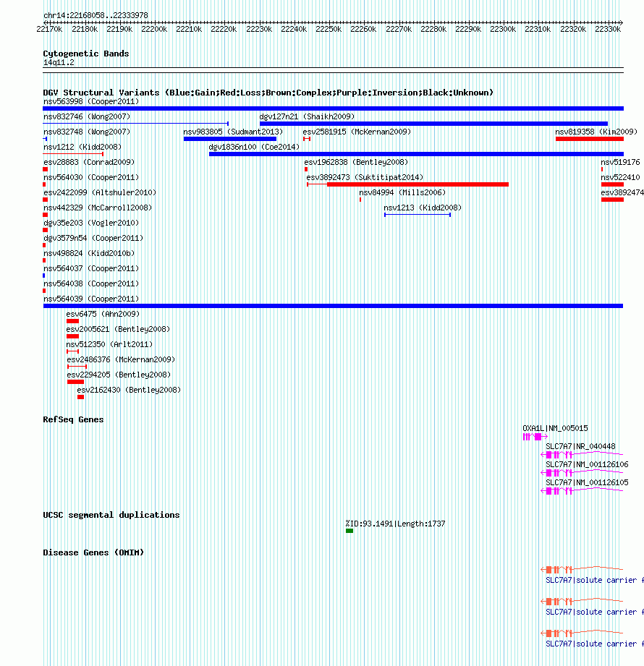
Task: Click the 22250k ruler tick label
Action: click(329, 30)
